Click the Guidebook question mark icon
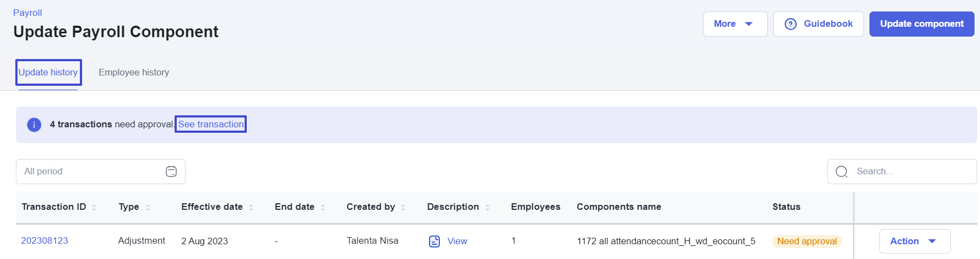Image resolution: width=980 pixels, height=259 pixels. (x=790, y=24)
